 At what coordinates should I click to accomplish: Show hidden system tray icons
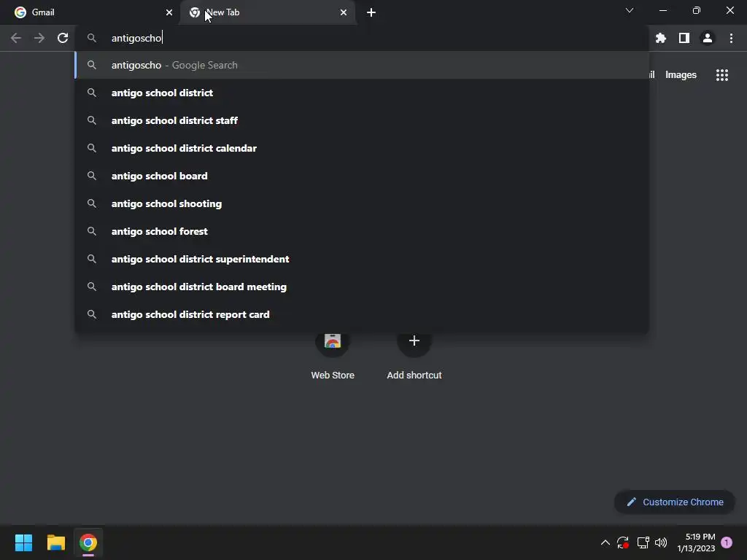pyautogui.click(x=605, y=542)
